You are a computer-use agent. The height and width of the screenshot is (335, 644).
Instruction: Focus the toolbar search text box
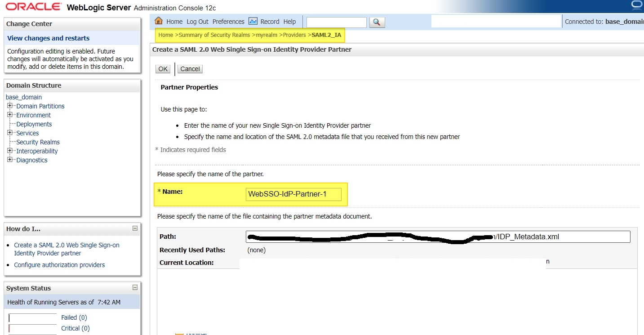(337, 22)
